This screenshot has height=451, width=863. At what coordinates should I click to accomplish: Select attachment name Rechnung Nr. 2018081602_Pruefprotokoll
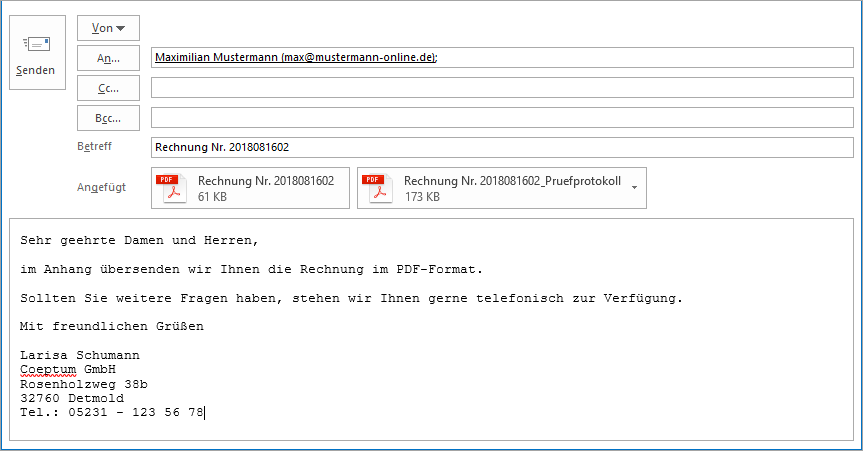pos(512,181)
